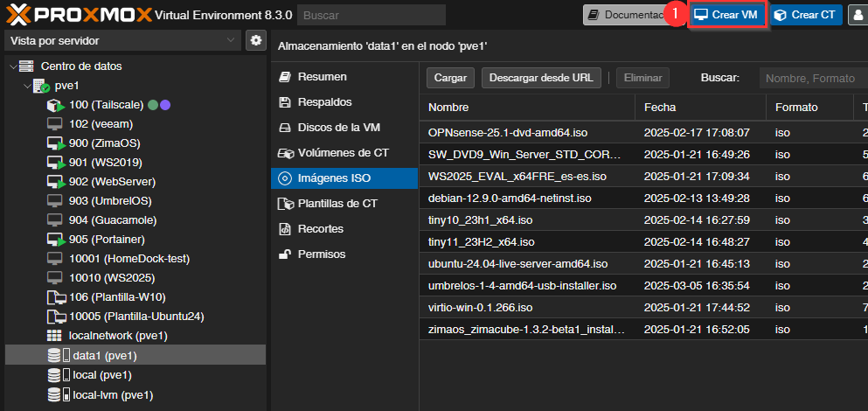Click the Tailscale container icon
This screenshot has height=411, width=868.
55,105
